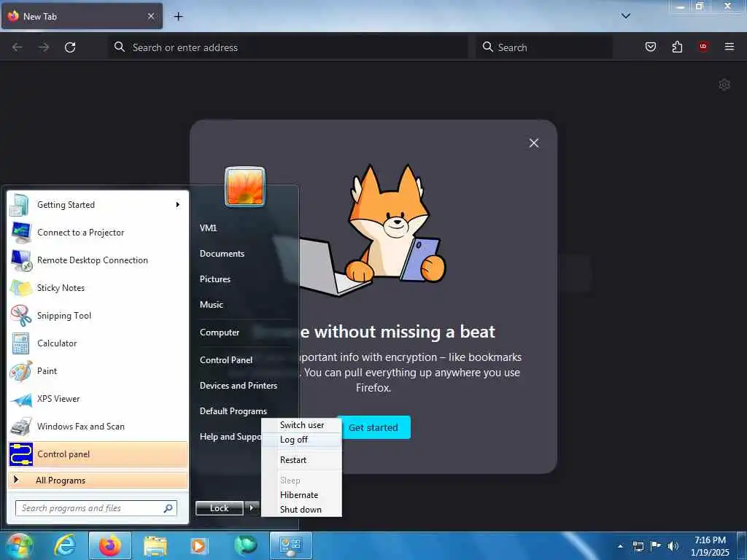
Task: Launch Windows Media Player from taskbar
Action: point(199,545)
